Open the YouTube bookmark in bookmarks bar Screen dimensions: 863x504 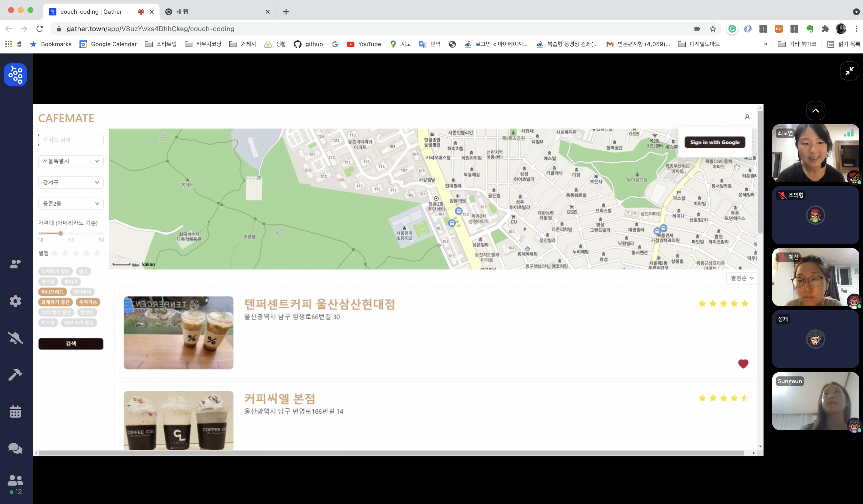pyautogui.click(x=364, y=44)
